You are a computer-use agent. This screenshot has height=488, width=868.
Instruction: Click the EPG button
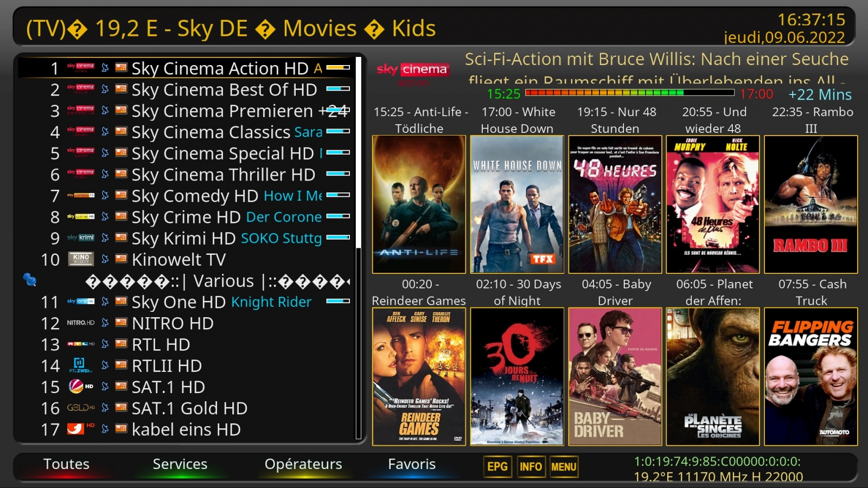497,467
